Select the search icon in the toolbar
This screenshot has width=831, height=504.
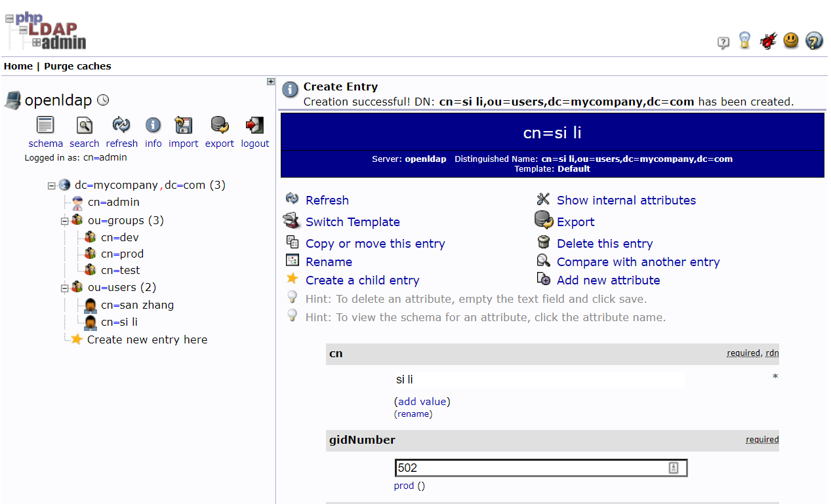[x=84, y=125]
